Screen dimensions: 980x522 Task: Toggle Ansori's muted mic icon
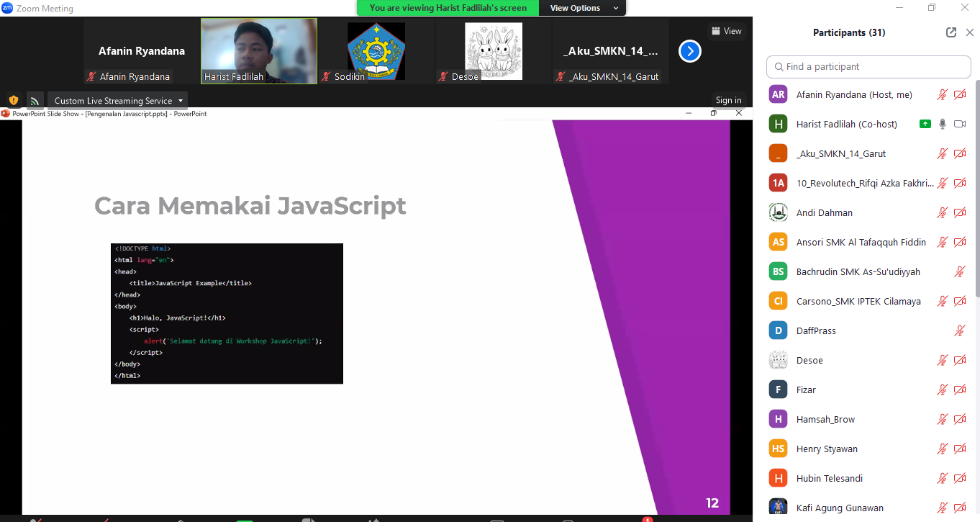click(x=943, y=242)
